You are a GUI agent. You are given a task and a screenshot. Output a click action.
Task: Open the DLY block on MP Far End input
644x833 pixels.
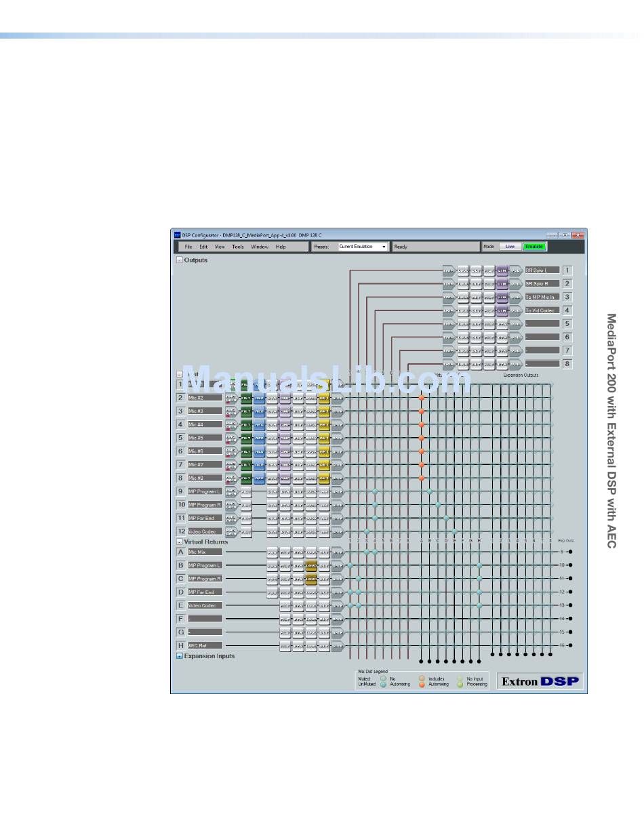[298, 518]
